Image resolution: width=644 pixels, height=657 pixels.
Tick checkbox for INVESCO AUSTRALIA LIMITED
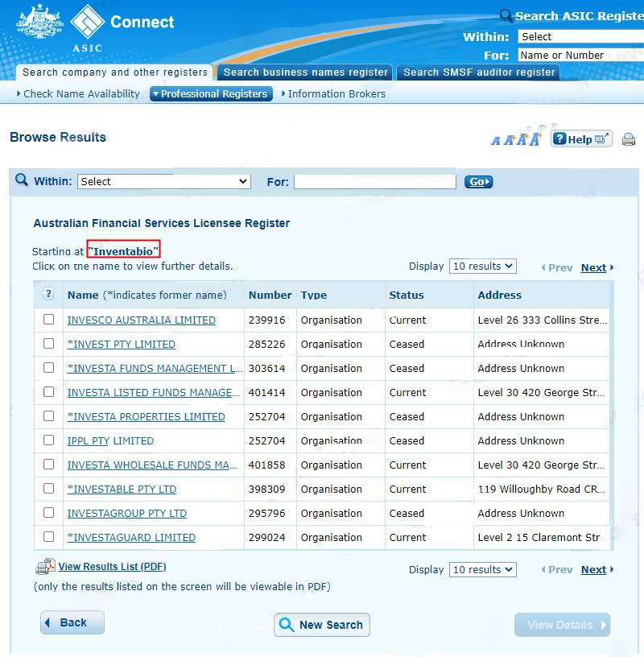[48, 320]
